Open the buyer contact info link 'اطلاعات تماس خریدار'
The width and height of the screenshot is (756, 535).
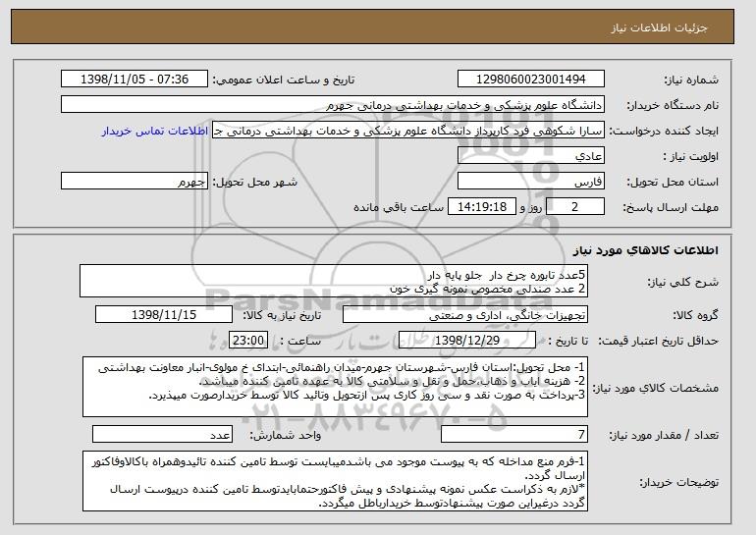point(155,131)
